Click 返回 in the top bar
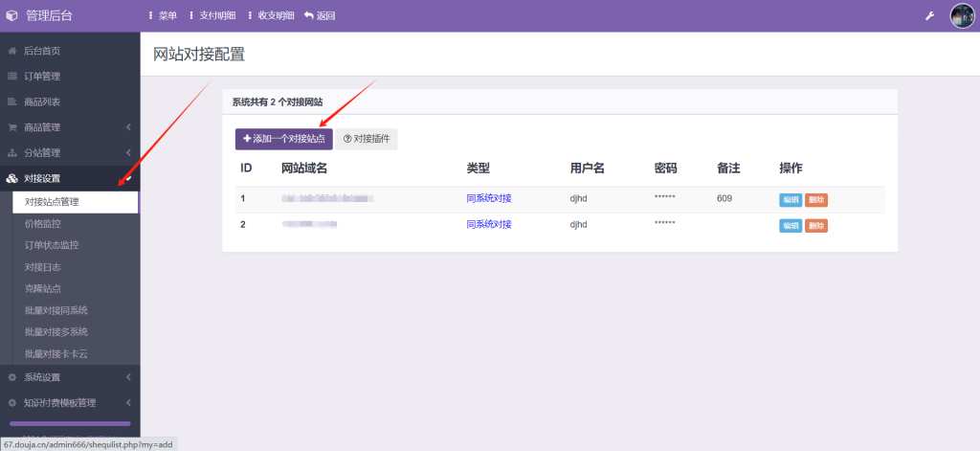The image size is (980, 451). pos(320,15)
